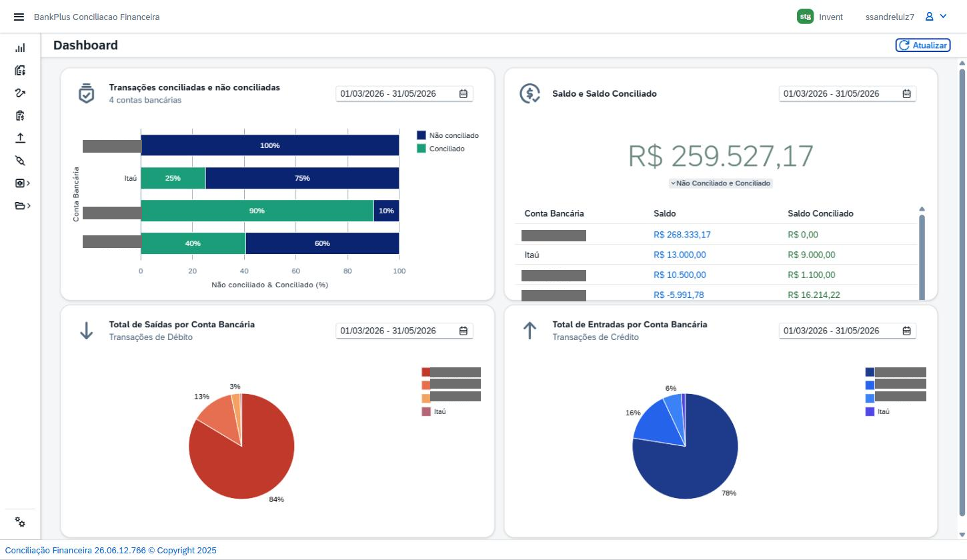Click the Itaú legend entry in Saídas chart
This screenshot has height=560, width=967.
[434, 412]
